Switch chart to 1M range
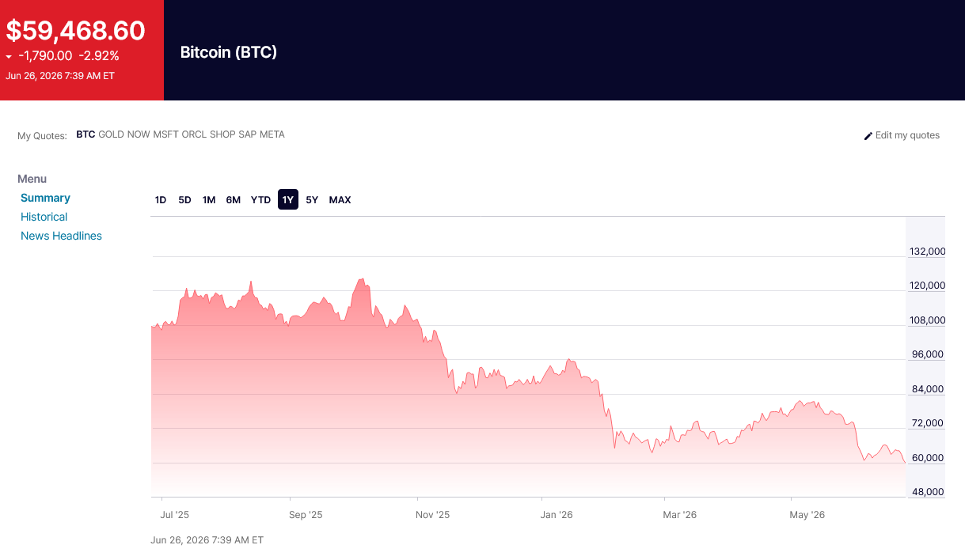The image size is (965, 560). click(x=209, y=200)
